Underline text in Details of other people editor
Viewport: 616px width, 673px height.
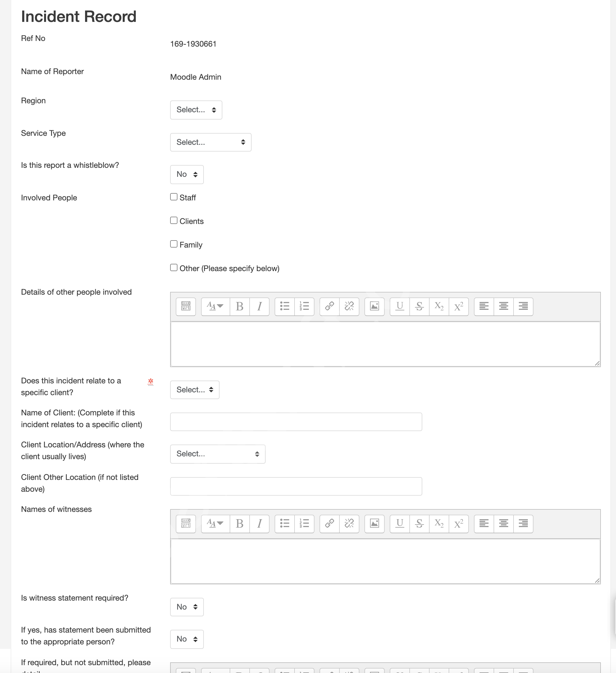tap(400, 306)
